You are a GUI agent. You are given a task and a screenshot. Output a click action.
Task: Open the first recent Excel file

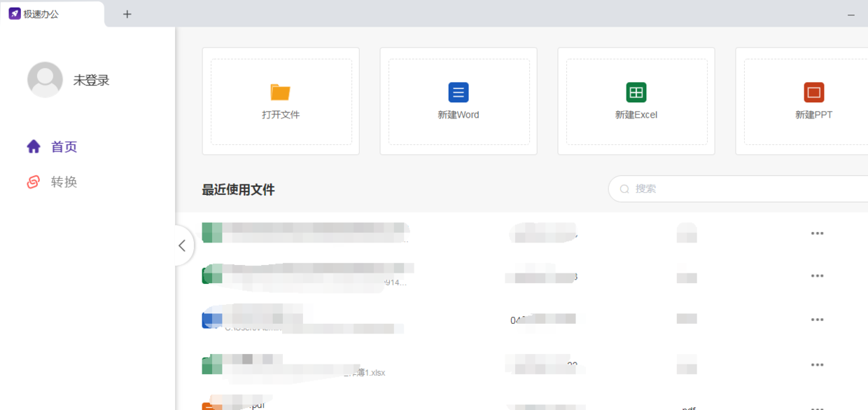click(305, 233)
